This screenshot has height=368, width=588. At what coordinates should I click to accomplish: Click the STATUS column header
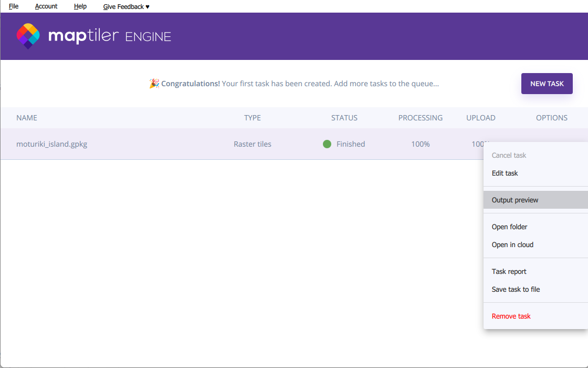tap(344, 118)
